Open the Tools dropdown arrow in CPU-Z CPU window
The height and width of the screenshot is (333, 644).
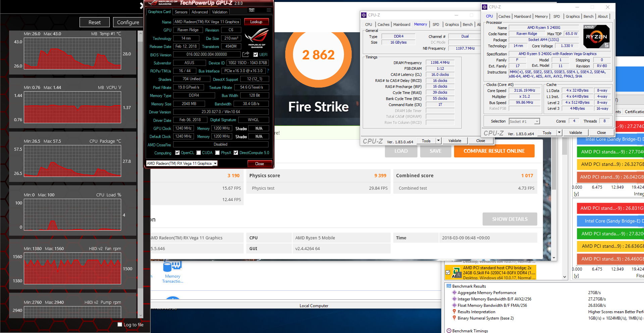click(559, 133)
